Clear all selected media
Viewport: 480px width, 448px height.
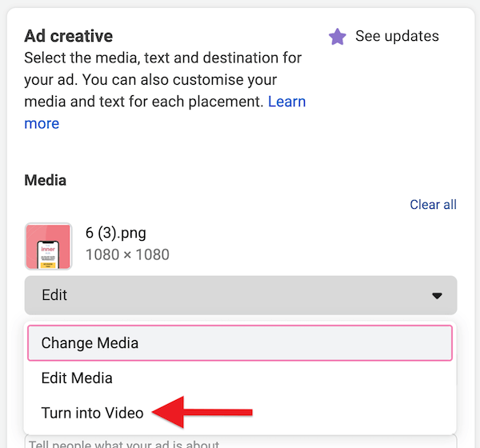(x=433, y=205)
